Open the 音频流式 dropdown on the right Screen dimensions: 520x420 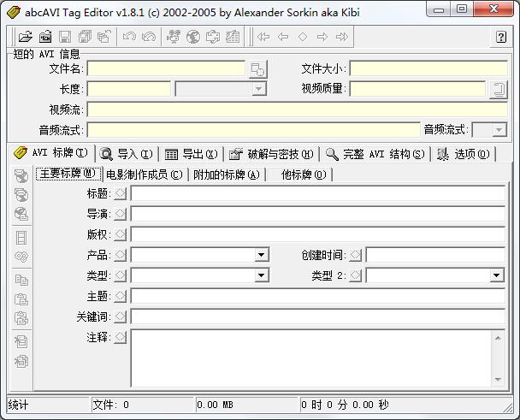[x=499, y=130]
